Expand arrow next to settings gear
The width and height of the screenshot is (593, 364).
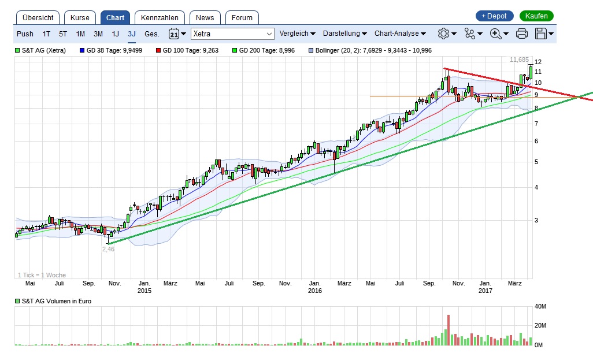454,34
